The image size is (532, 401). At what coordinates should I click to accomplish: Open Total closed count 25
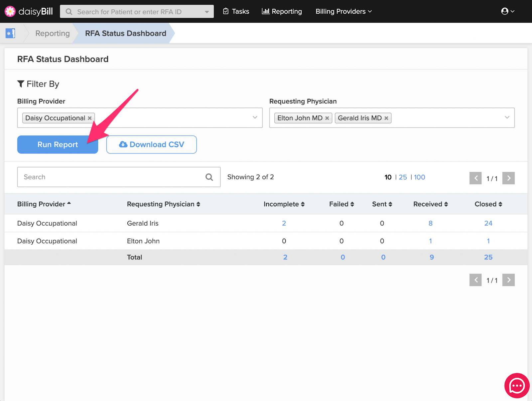point(488,257)
